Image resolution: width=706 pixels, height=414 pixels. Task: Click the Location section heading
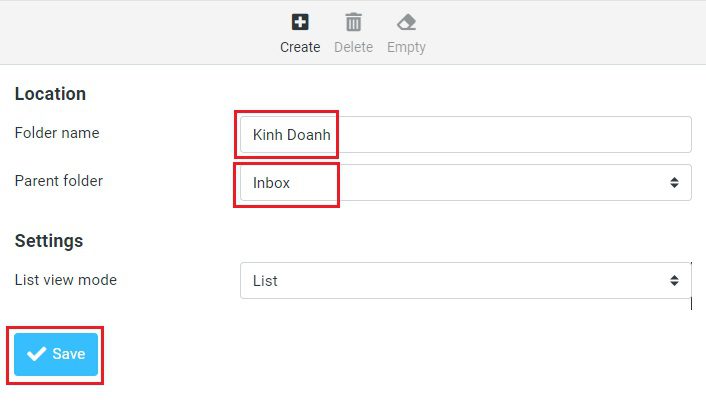point(50,94)
